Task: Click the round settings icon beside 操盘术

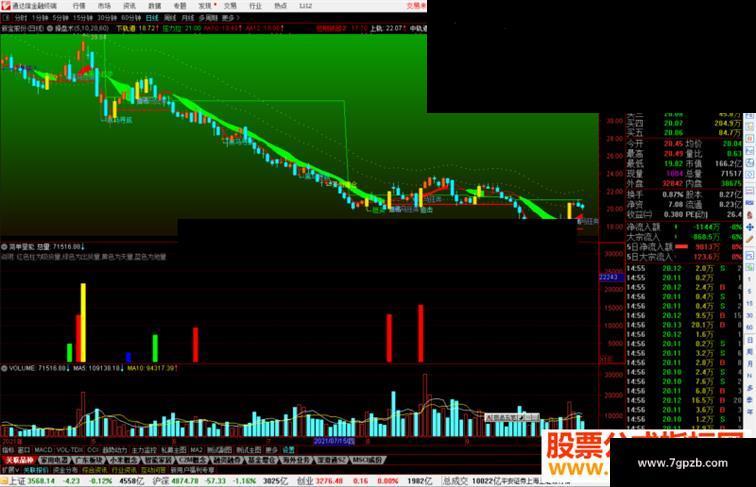Action: pos(50,28)
